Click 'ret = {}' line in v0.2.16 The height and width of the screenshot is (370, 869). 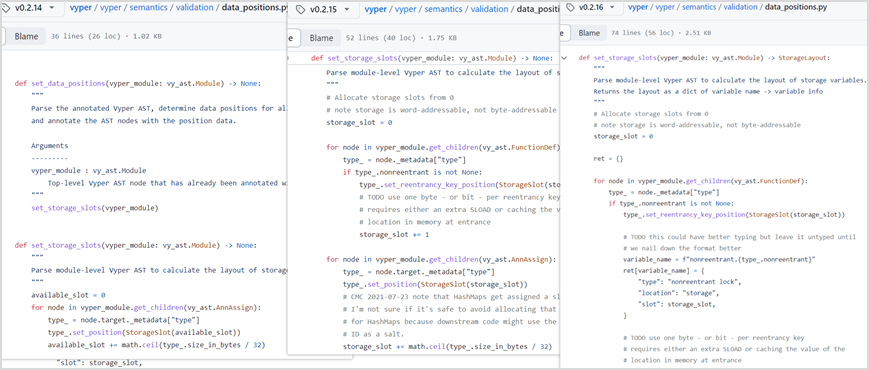click(x=608, y=158)
